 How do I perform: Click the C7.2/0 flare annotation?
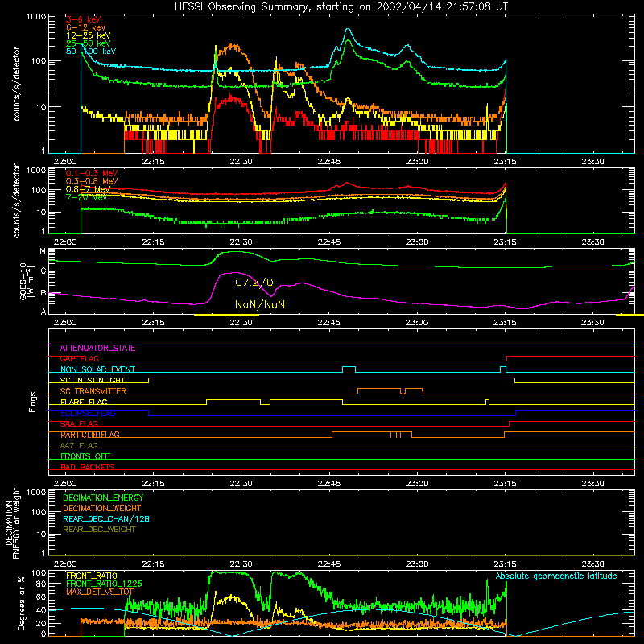tap(254, 283)
